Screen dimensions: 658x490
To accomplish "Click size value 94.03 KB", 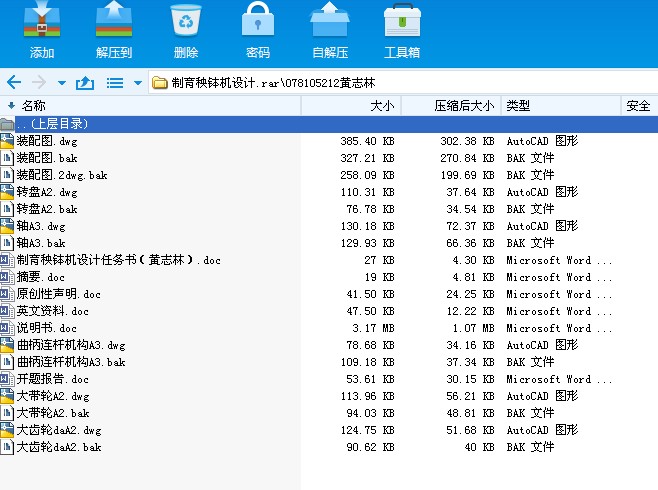I will click(370, 413).
